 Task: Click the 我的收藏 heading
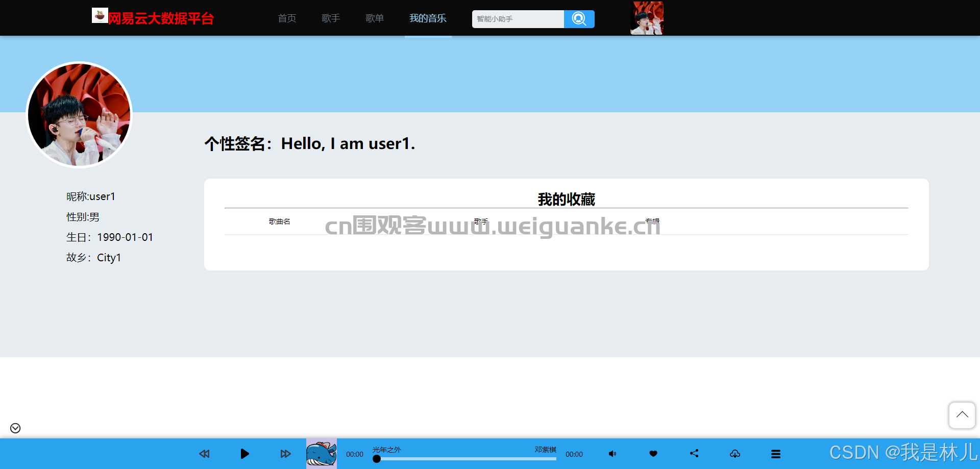567,199
